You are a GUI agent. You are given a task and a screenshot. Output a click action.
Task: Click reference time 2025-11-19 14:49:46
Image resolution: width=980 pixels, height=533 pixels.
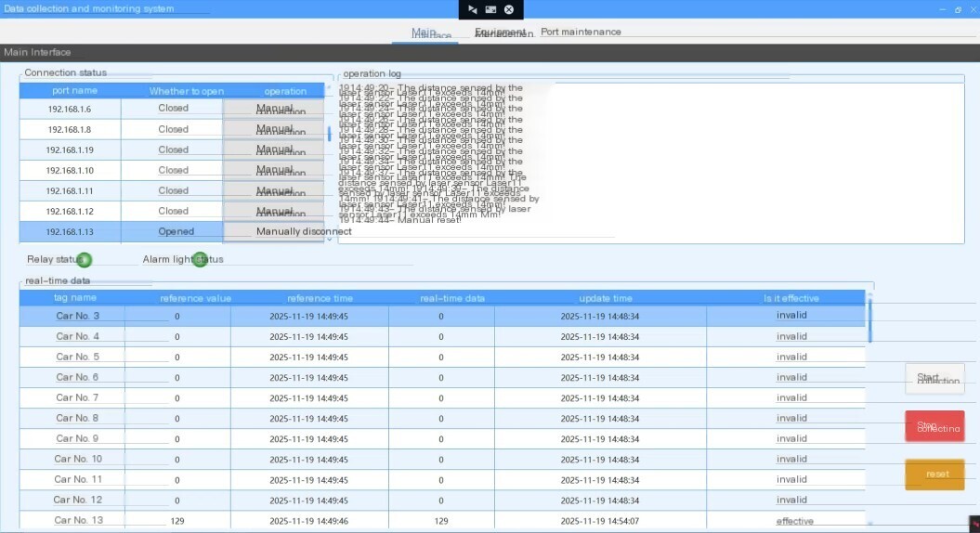click(308, 521)
